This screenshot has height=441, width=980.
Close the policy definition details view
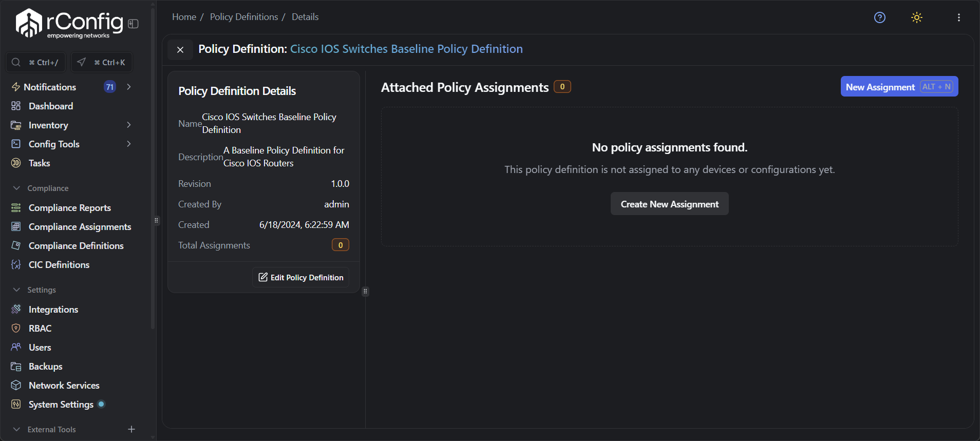pos(180,50)
